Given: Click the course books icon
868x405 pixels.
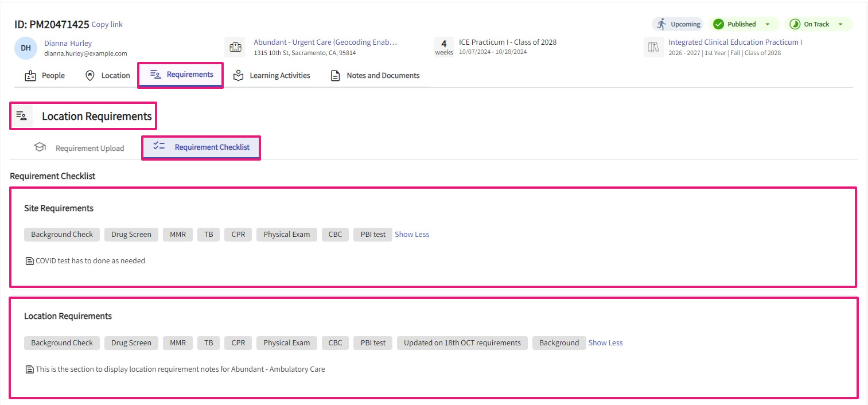Looking at the screenshot, I should 653,48.
